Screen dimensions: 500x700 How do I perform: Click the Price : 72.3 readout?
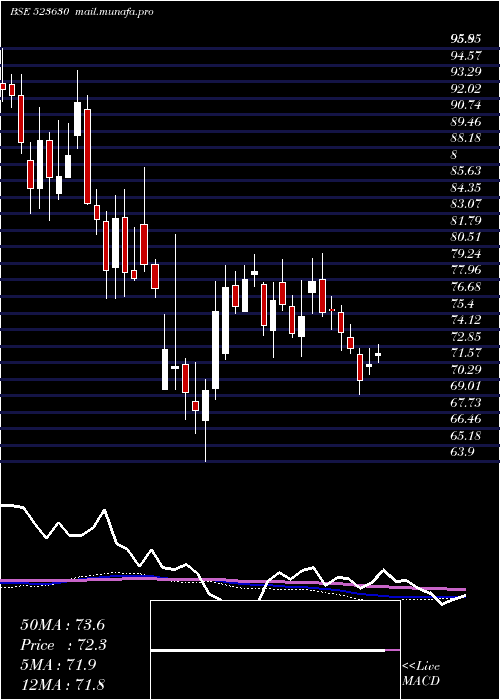[64, 645]
